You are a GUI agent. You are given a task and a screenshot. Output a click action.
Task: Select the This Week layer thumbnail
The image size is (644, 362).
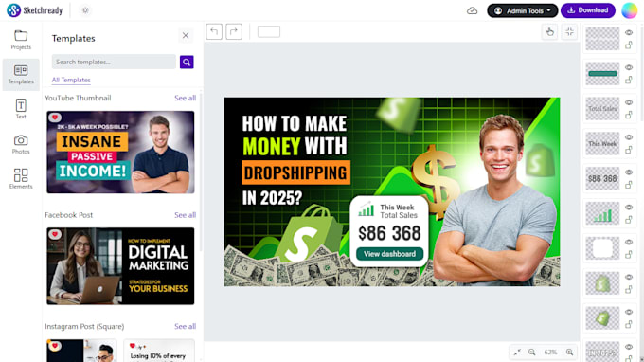[x=602, y=143]
